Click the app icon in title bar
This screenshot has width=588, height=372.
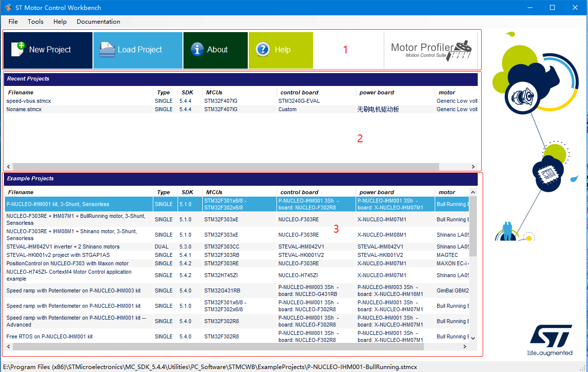click(x=8, y=7)
